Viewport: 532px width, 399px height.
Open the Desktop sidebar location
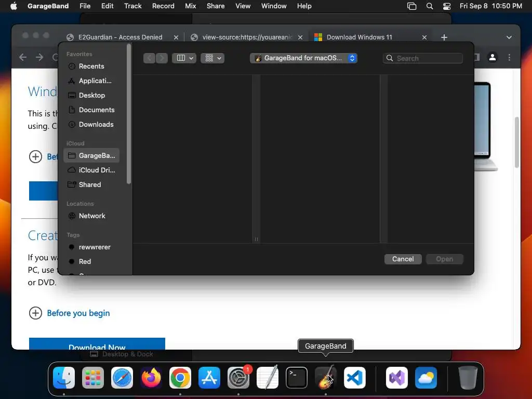click(x=91, y=96)
